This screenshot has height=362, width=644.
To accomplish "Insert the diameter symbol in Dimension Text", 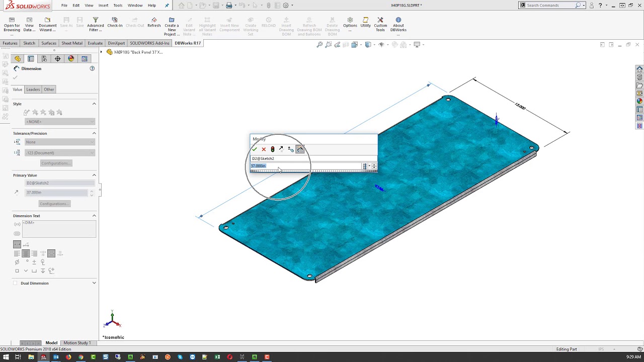I will point(17,262).
